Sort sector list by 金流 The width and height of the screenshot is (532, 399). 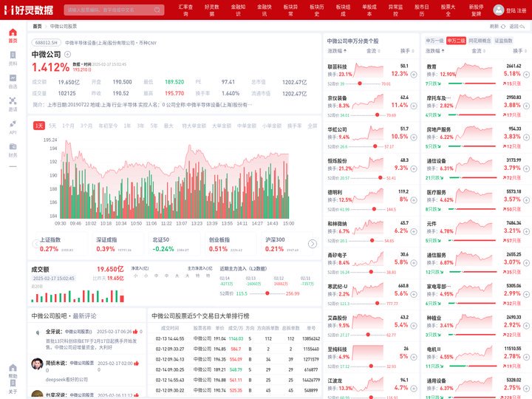478,51
